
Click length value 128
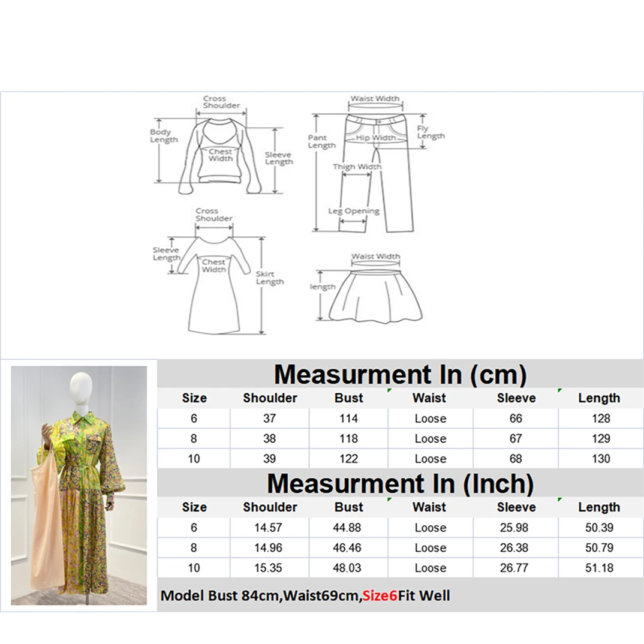coord(601,419)
